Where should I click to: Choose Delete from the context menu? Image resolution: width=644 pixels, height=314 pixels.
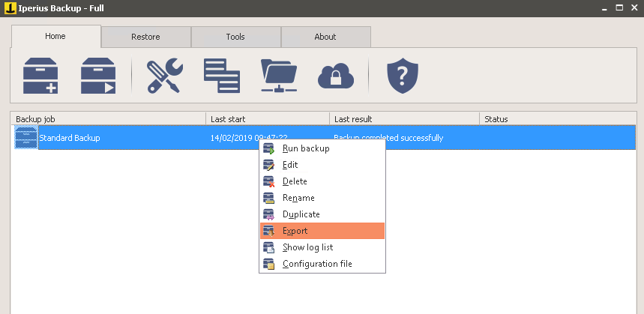(x=295, y=181)
